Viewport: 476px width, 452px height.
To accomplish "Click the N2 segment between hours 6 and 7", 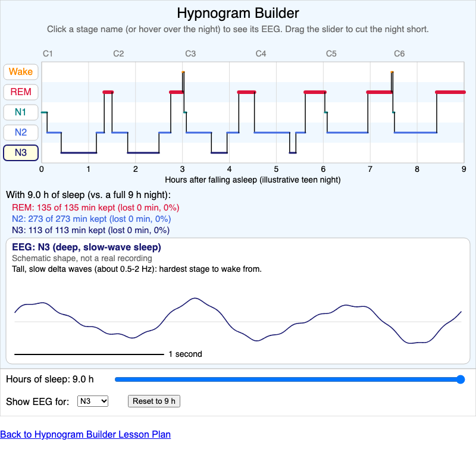I will [x=347, y=133].
